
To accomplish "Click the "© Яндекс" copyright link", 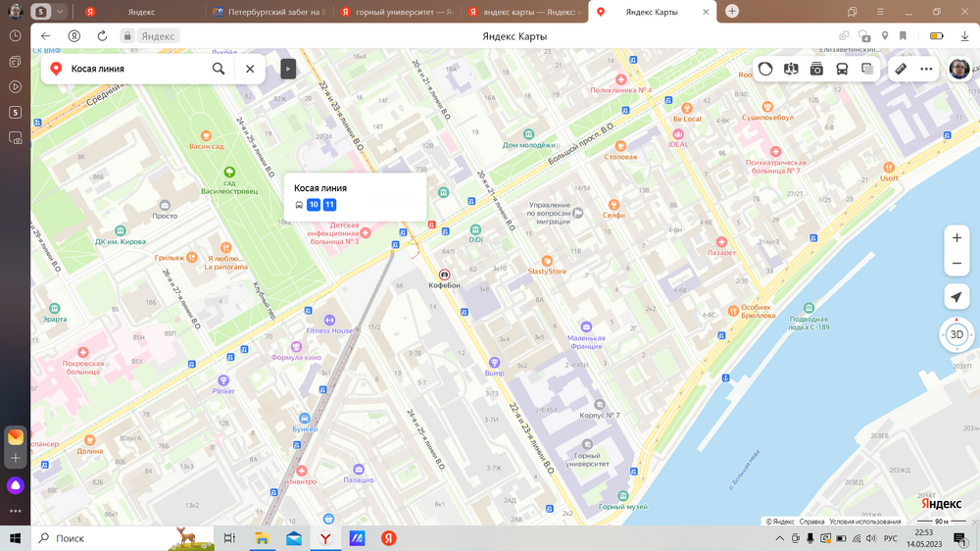I will tap(780, 522).
